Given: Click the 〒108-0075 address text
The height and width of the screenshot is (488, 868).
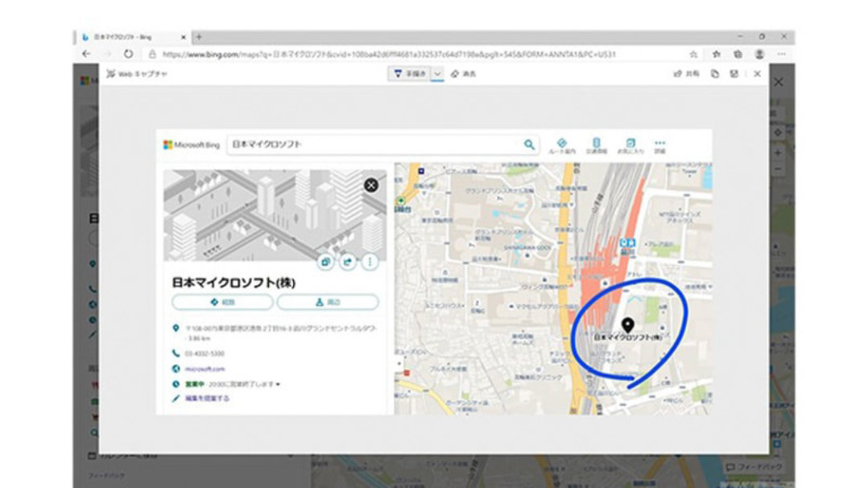Looking at the screenshot, I should [x=281, y=333].
